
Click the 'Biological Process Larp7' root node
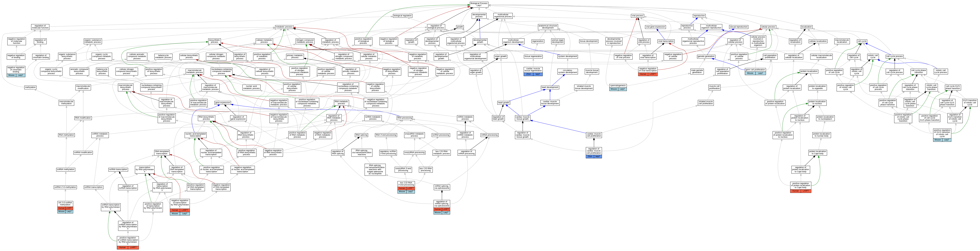point(479,5)
